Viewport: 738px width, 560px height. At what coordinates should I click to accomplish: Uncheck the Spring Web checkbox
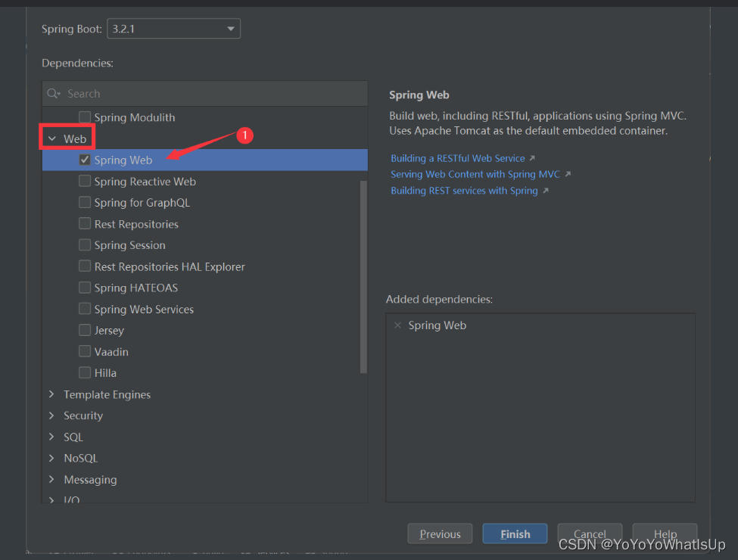click(85, 160)
